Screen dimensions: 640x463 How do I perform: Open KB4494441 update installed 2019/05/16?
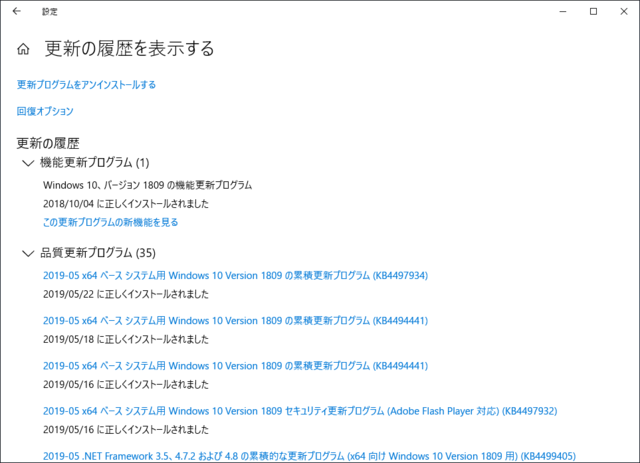coord(236,366)
